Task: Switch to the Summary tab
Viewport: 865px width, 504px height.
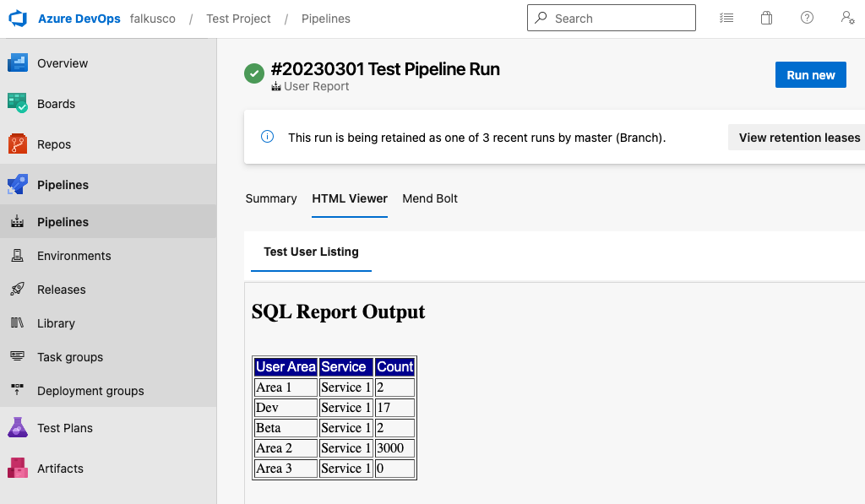Action: click(270, 198)
